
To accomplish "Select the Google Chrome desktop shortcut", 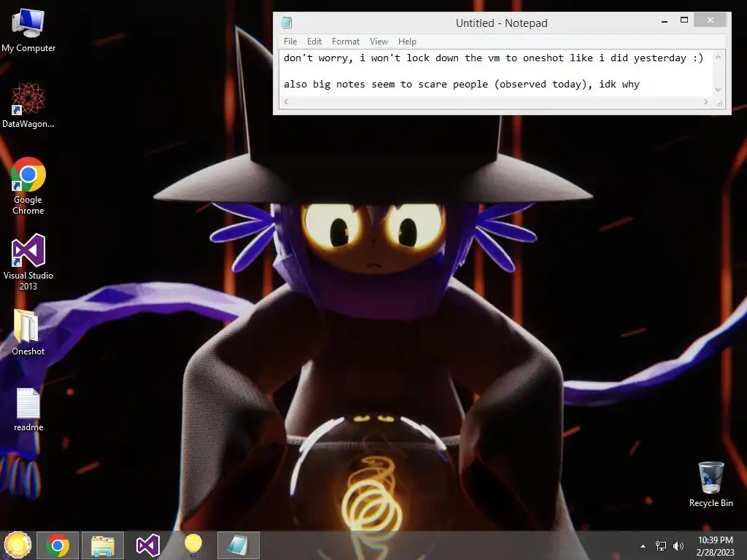I will (x=28, y=186).
